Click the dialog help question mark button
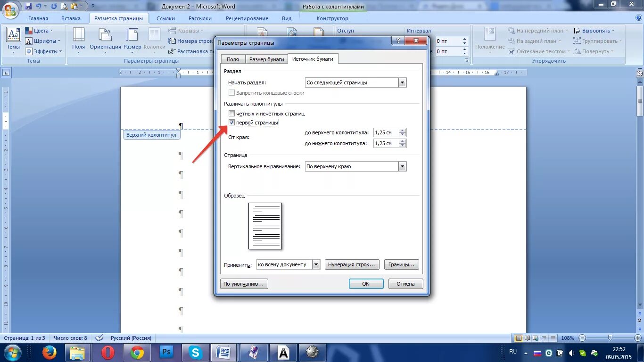This screenshot has height=362, width=644. click(398, 41)
